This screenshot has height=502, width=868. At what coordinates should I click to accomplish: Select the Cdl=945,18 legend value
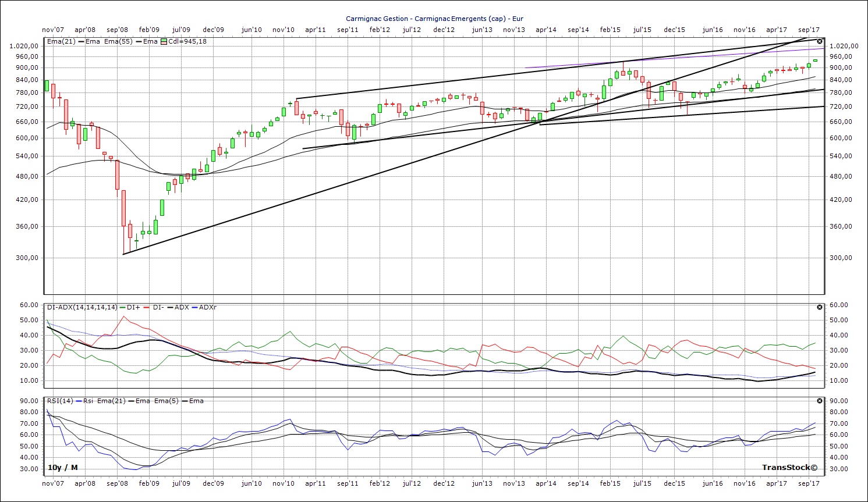[187, 41]
